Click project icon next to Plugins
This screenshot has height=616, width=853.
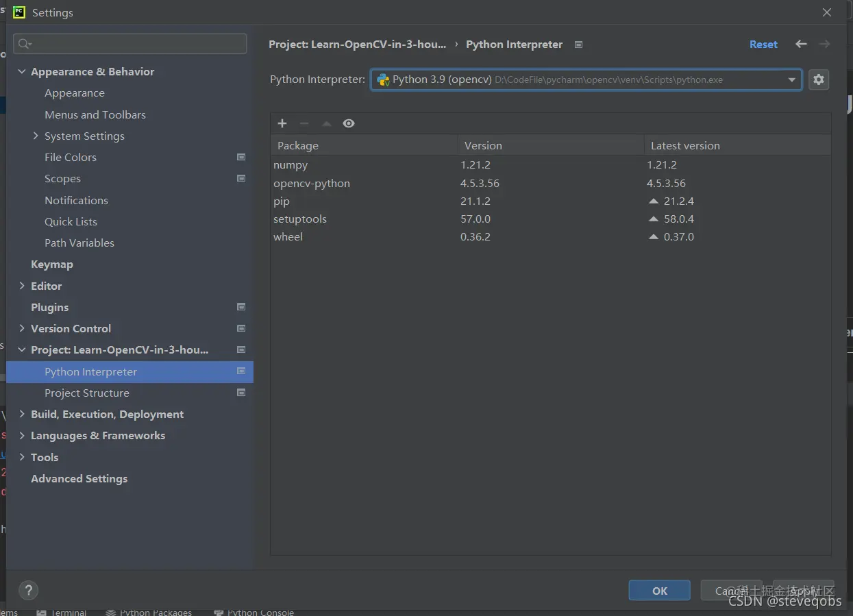[241, 307]
